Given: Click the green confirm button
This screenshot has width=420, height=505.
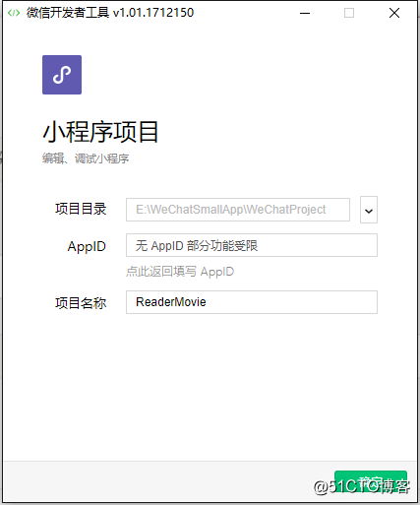Looking at the screenshot, I should 371,481.
